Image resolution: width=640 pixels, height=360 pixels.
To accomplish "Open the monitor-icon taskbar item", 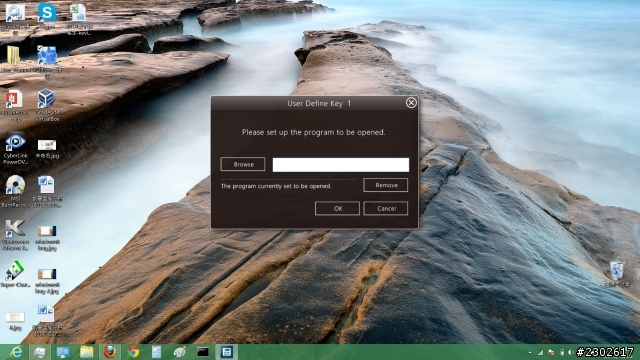I will point(63,352).
